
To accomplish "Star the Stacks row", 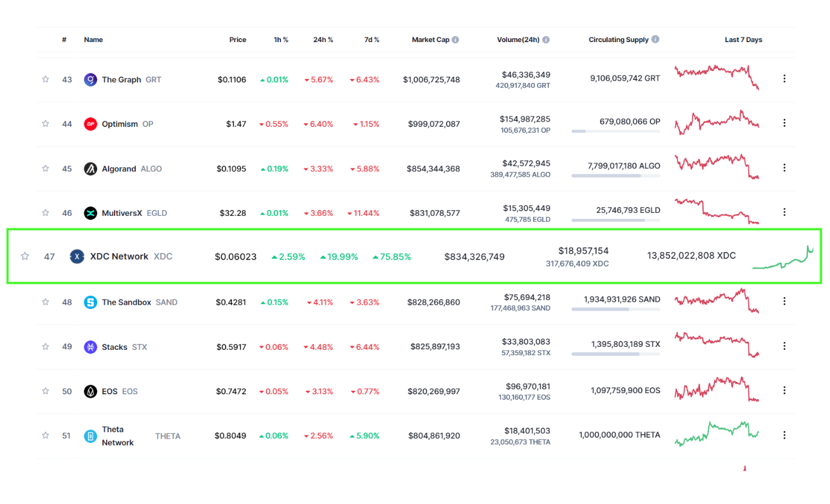I will 45,346.
